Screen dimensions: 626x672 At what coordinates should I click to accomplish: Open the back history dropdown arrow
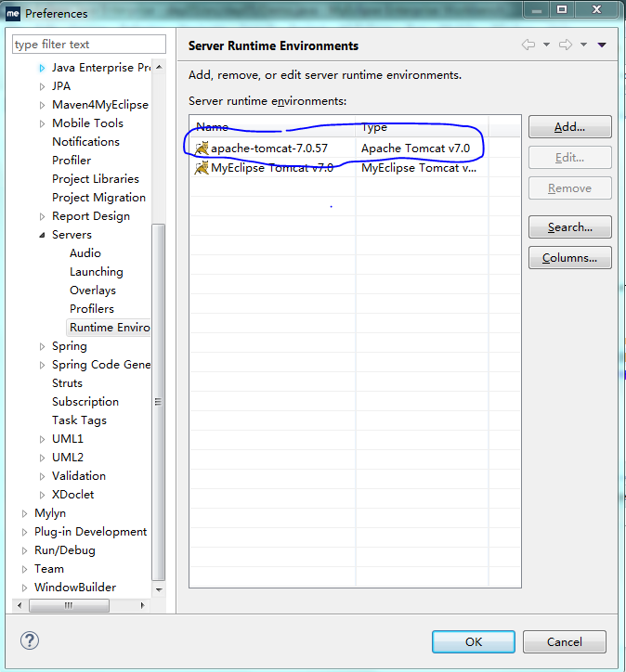tap(546, 45)
